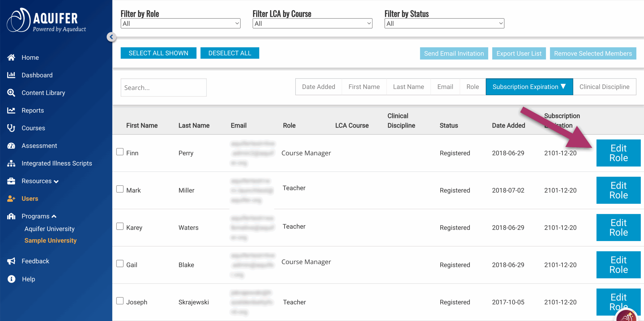Screen dimensions: 644x321
Task: Check the box next to Finn Perry
Action: coord(120,152)
